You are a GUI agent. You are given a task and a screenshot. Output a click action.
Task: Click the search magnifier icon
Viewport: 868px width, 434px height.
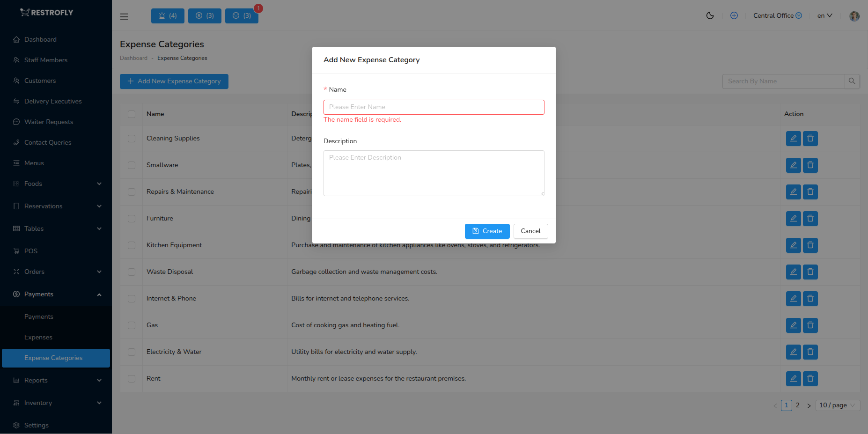click(852, 81)
